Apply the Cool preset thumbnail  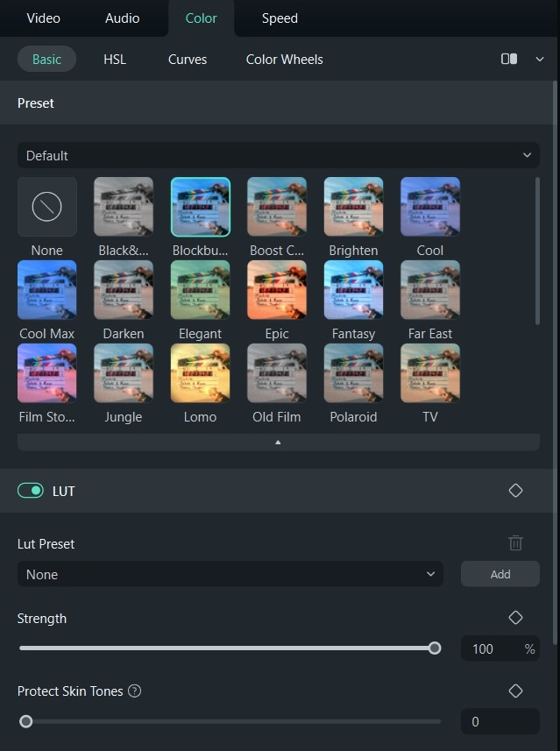click(430, 207)
